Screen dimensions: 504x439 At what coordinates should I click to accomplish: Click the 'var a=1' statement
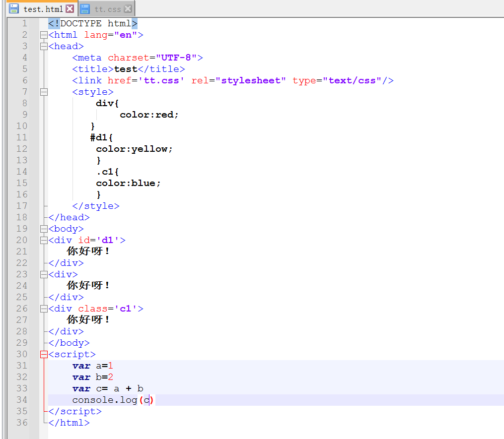pos(92,366)
